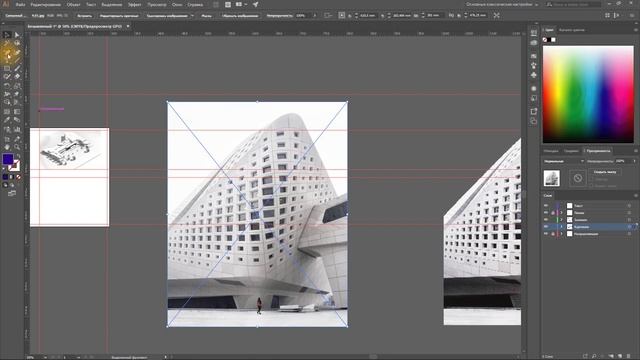Image resolution: width=640 pixels, height=360 pixels.
Task: Select the Rectangle tool in toolbox
Action: coord(7,69)
